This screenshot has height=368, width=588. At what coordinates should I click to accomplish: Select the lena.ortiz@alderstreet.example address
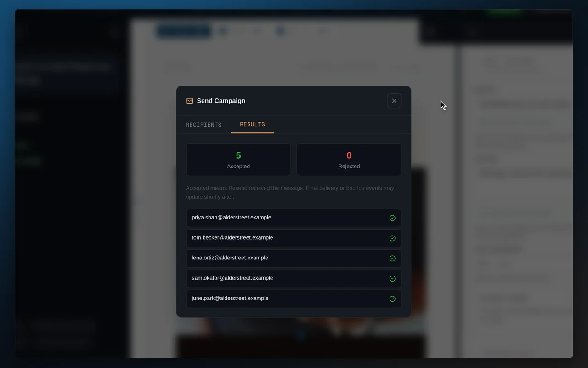pyautogui.click(x=230, y=258)
